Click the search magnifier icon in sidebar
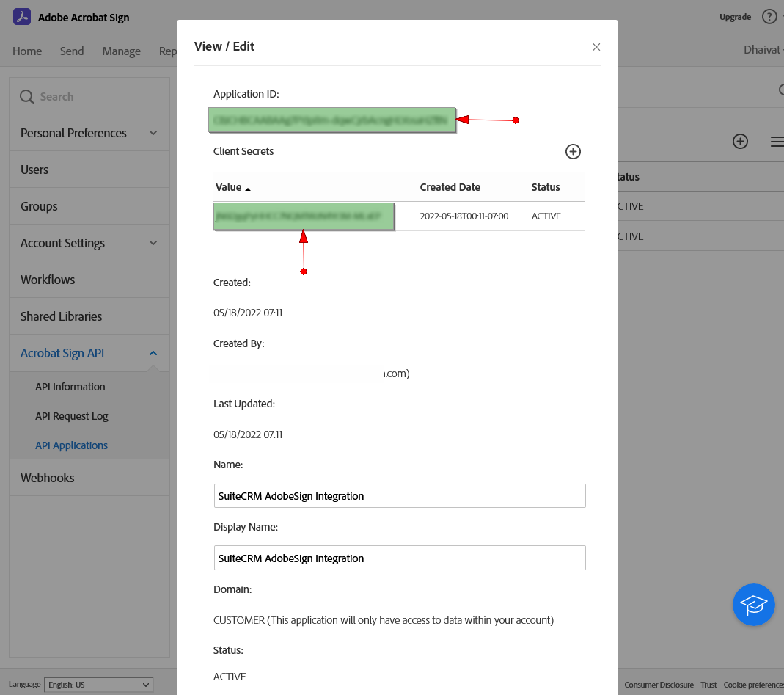The height and width of the screenshot is (695, 784). click(x=26, y=97)
